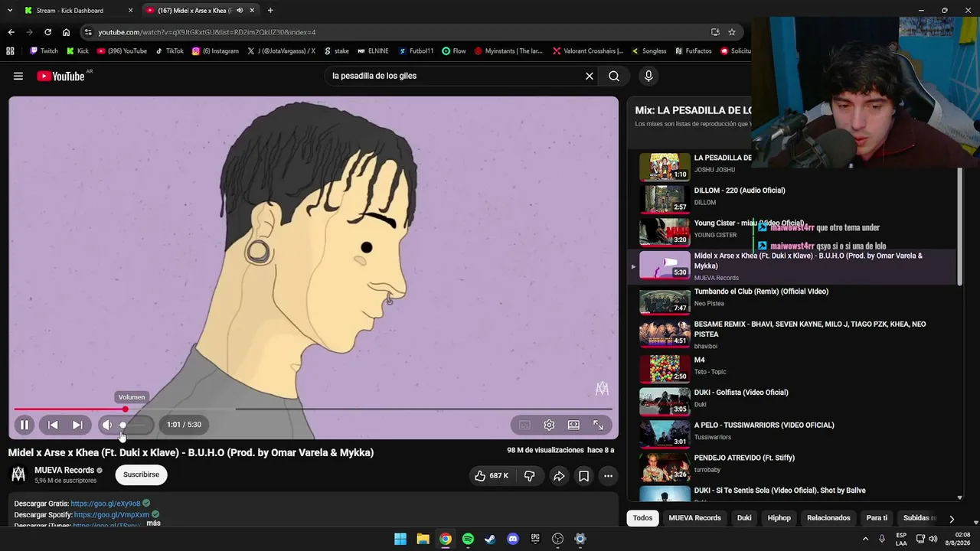Mute the video with the speaker icon
The image size is (980, 551).
pyautogui.click(x=106, y=425)
